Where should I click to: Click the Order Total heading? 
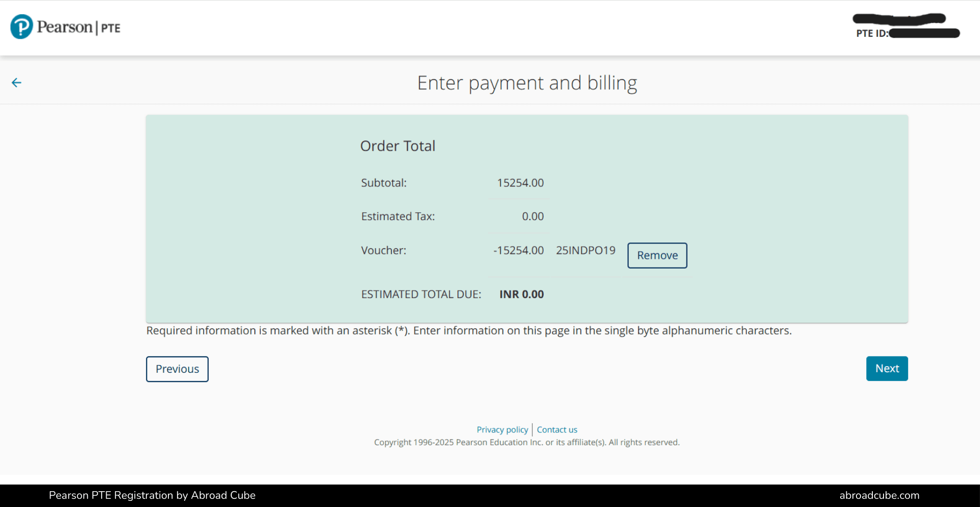[x=398, y=146]
